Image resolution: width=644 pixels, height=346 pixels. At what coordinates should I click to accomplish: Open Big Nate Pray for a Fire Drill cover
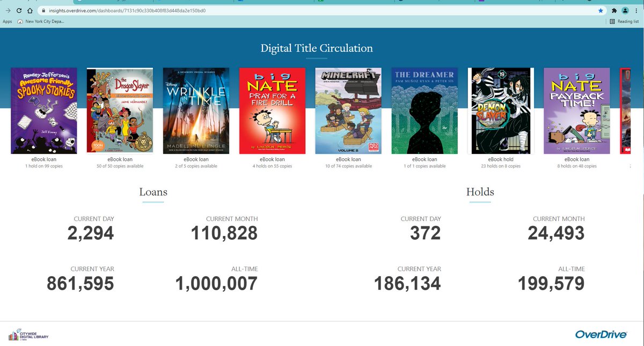pyautogui.click(x=272, y=111)
